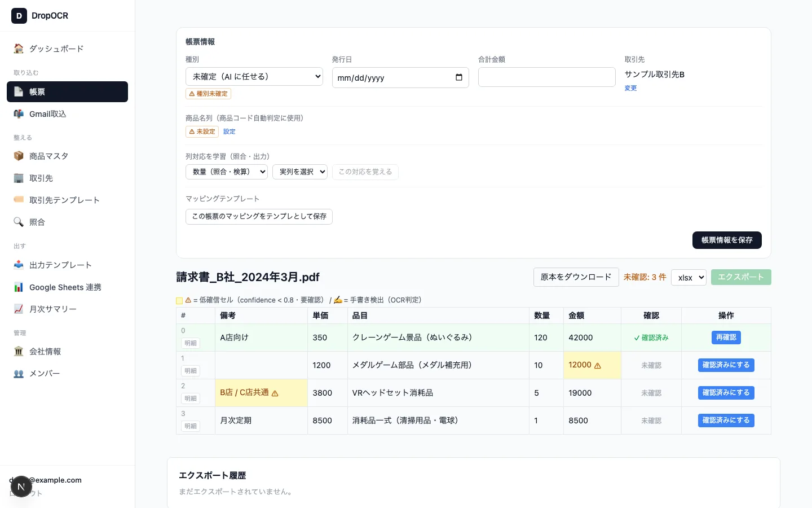The image size is (812, 508).
Task: Click the 原本をダウンロード button
Action: click(576, 277)
